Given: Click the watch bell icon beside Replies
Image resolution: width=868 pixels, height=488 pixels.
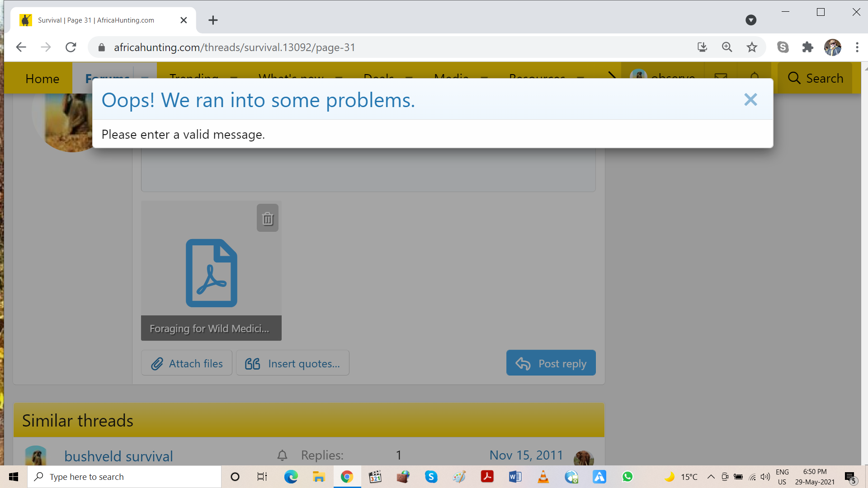Looking at the screenshot, I should click(282, 455).
